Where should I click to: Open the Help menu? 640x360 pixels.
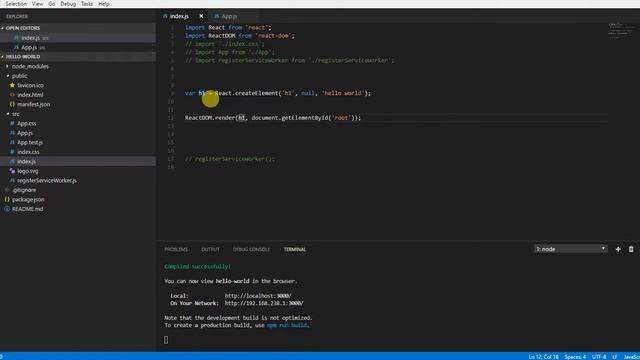click(104, 4)
